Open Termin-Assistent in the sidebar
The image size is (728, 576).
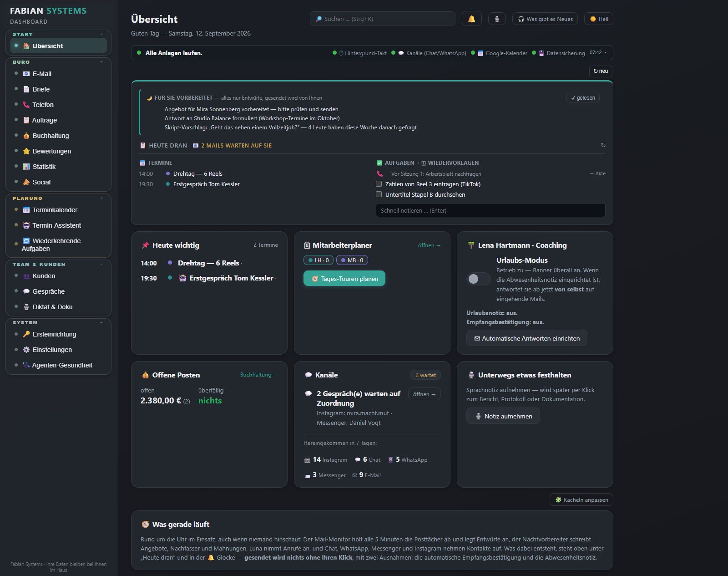pos(58,225)
